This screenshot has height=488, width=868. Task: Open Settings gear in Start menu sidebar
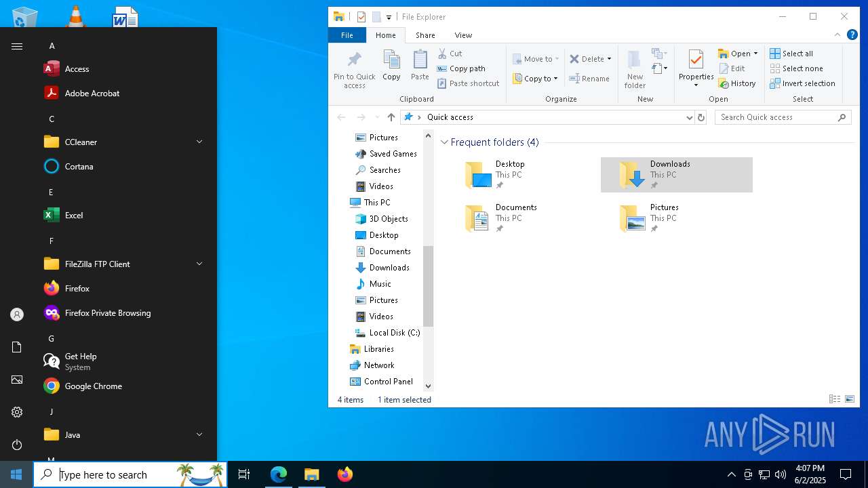coord(17,412)
